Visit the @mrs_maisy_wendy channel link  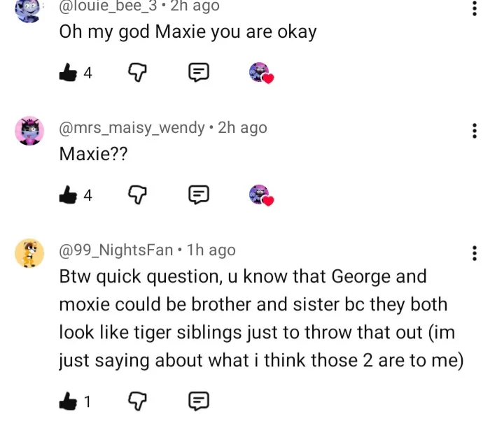132,127
